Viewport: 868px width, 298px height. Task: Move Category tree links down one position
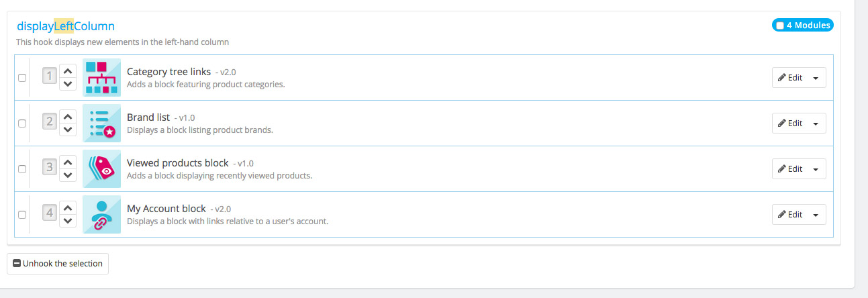(x=68, y=84)
